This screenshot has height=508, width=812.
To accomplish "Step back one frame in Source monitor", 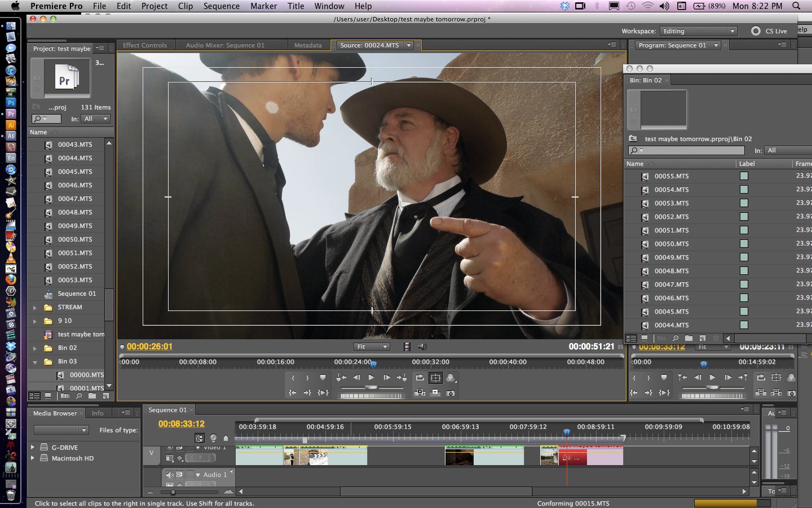I will (x=356, y=378).
